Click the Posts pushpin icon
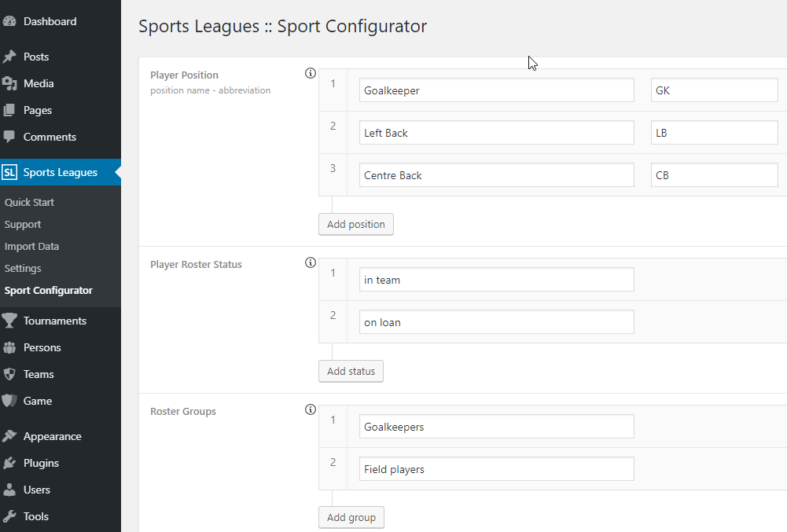 click(x=9, y=57)
